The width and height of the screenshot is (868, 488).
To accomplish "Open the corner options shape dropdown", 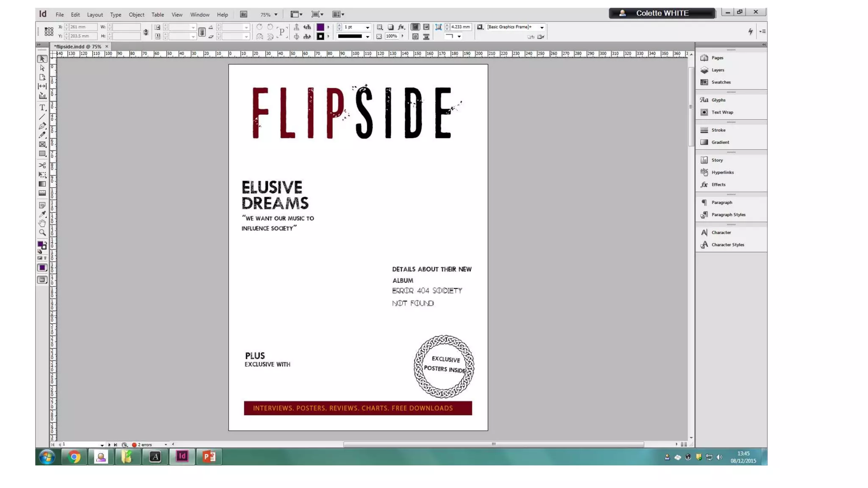I will click(x=459, y=36).
